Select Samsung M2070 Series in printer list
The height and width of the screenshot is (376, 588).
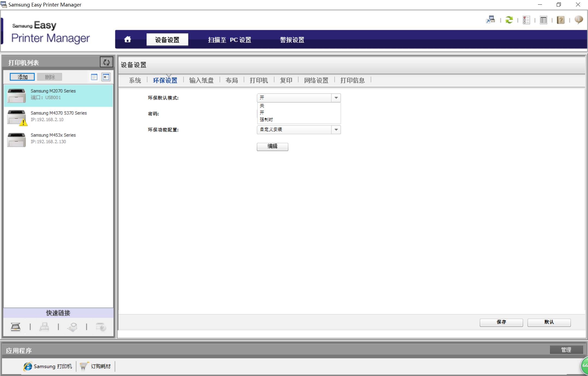click(58, 95)
